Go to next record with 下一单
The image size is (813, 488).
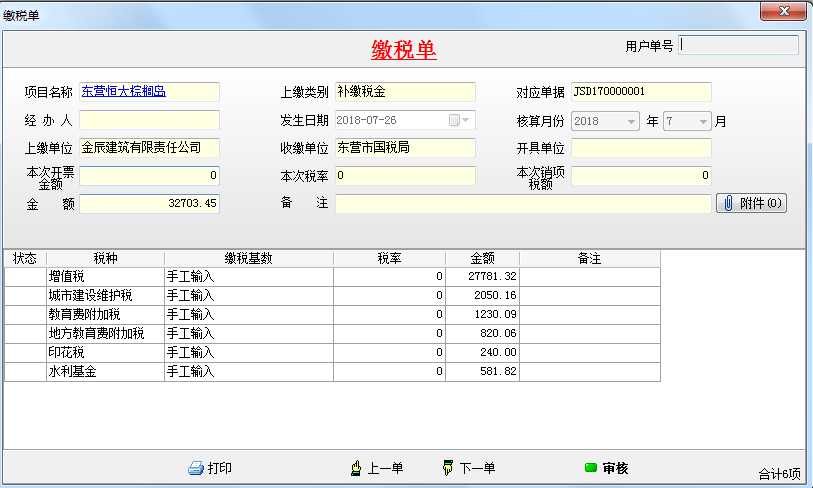coord(468,468)
